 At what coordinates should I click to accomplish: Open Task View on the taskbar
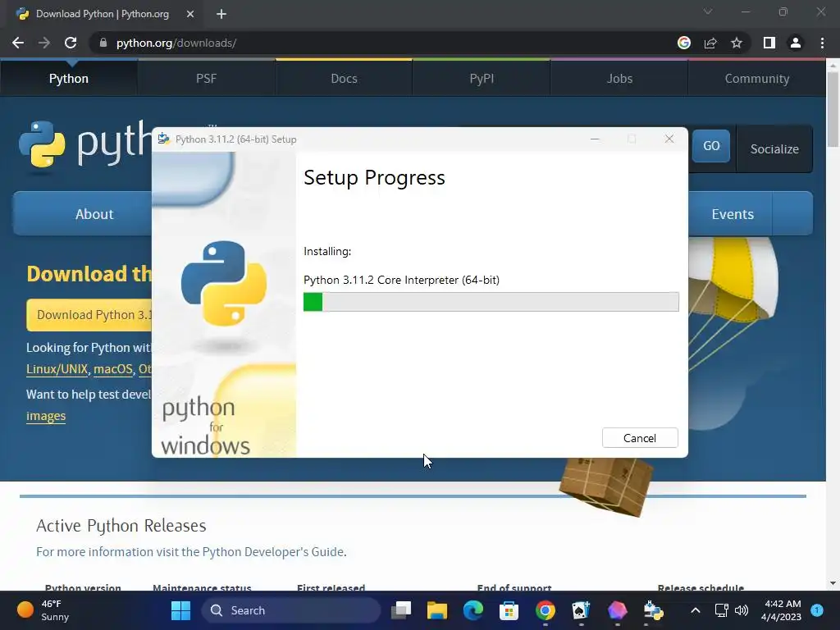(x=400, y=610)
